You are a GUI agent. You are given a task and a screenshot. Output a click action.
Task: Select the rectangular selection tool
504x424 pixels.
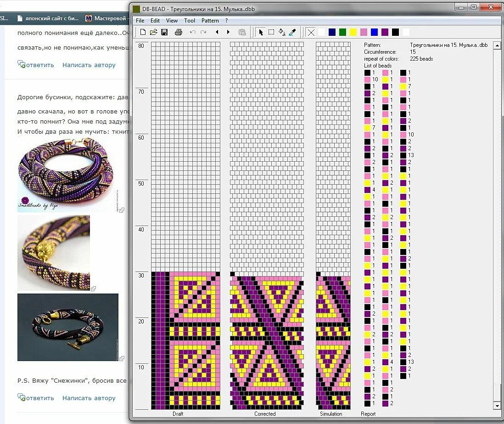click(271, 32)
